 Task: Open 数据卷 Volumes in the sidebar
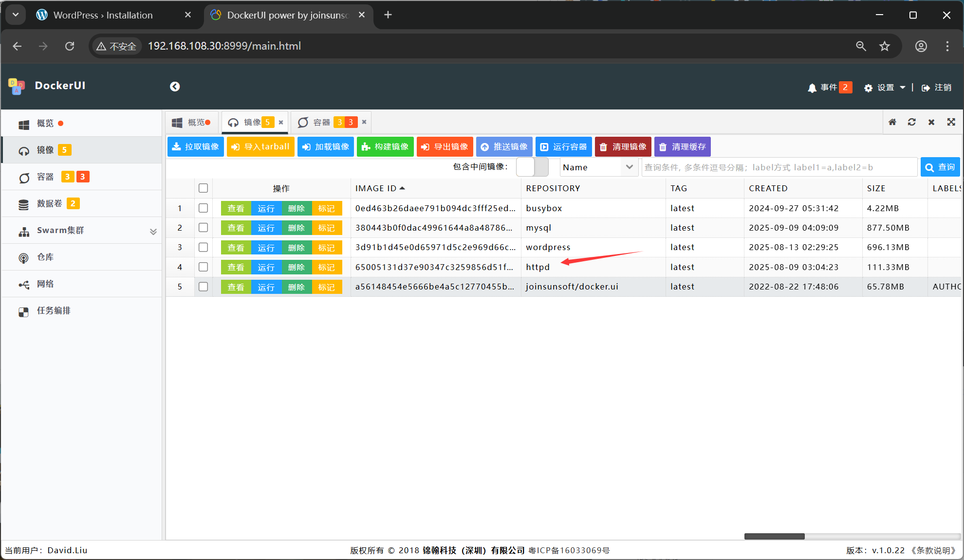point(82,203)
